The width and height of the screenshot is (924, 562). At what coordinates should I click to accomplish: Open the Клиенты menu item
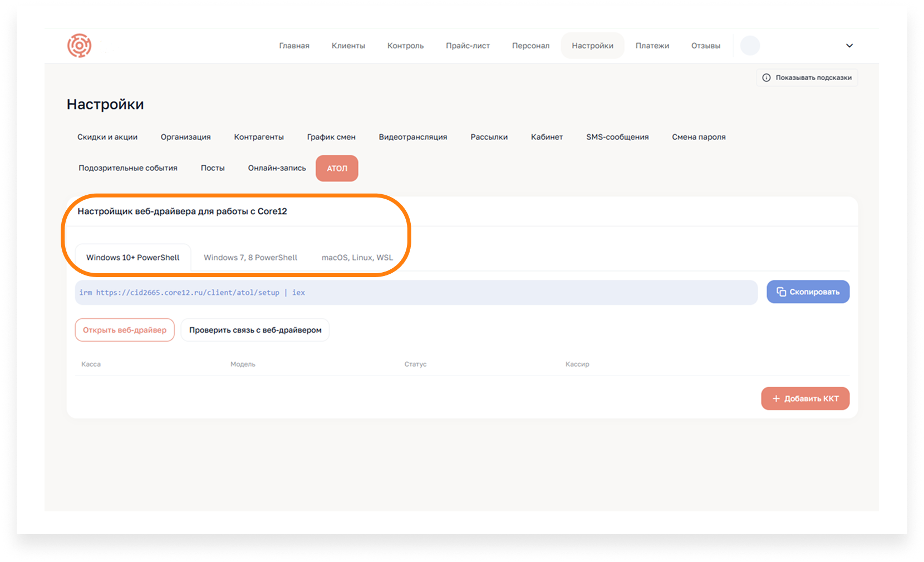point(348,46)
